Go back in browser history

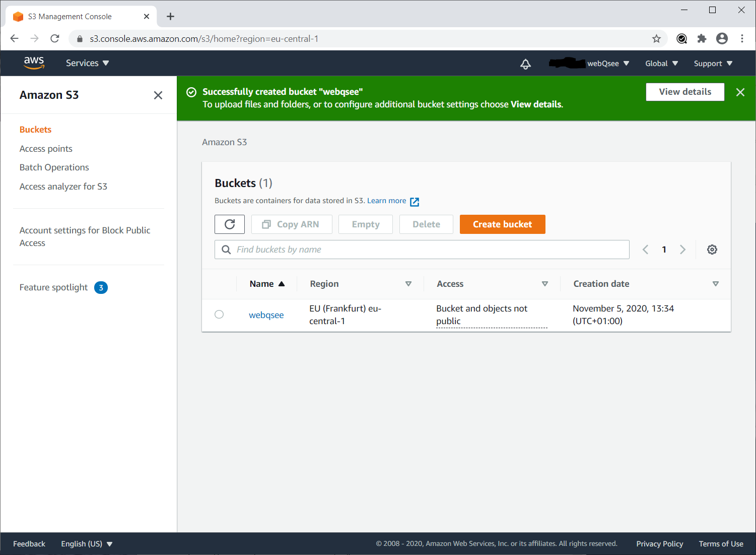click(15, 39)
